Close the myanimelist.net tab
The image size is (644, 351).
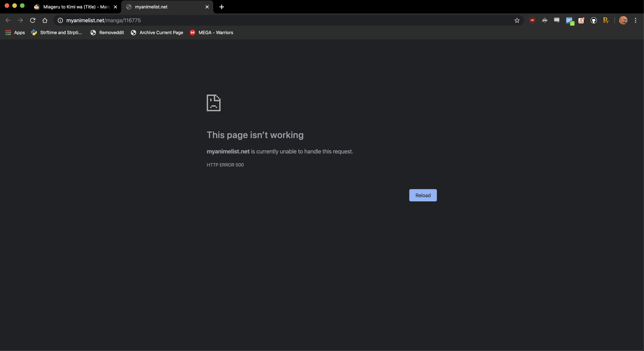[207, 7]
